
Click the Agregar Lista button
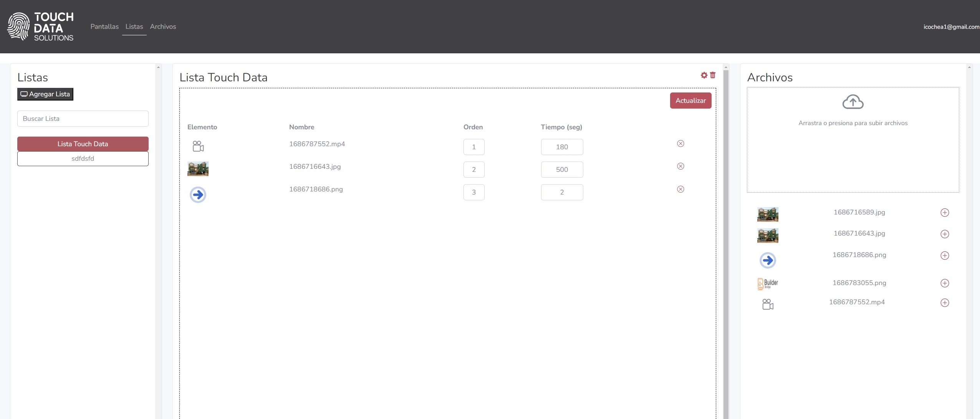pyautogui.click(x=45, y=94)
